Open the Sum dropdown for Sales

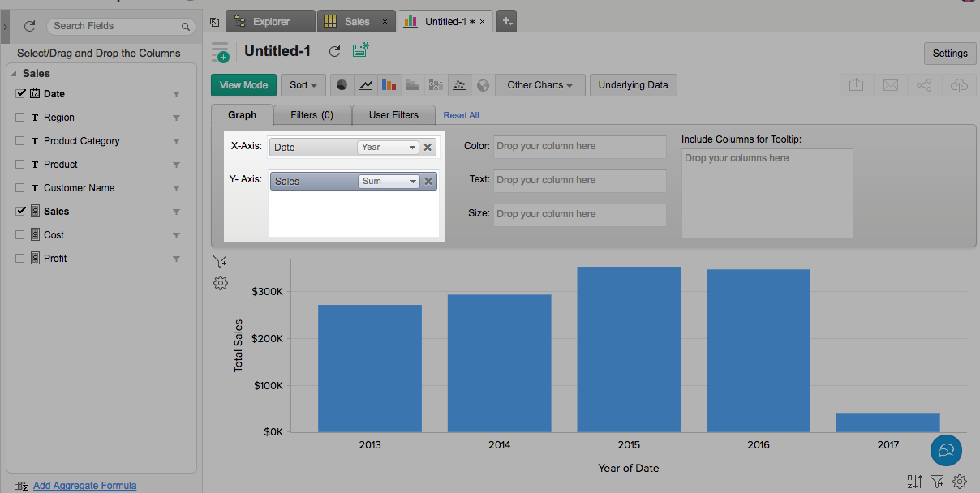click(x=389, y=182)
